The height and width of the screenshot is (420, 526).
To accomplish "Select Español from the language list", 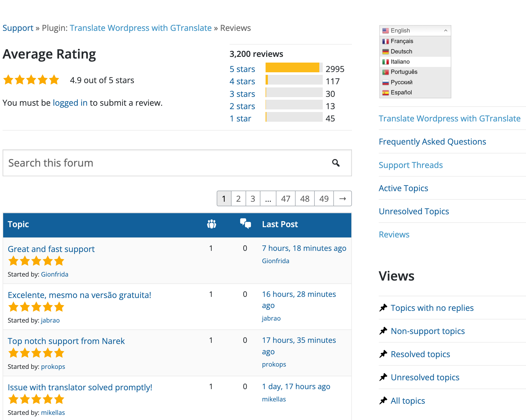I will (415, 93).
